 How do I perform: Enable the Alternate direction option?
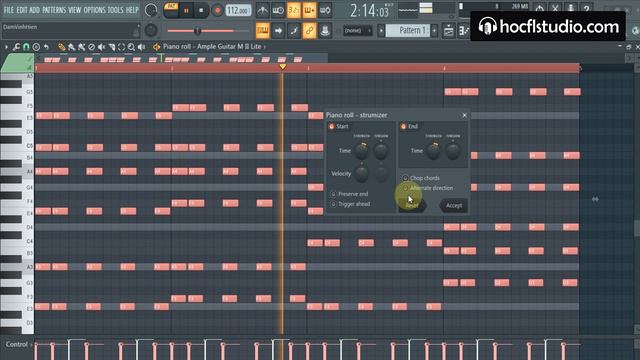(405, 188)
